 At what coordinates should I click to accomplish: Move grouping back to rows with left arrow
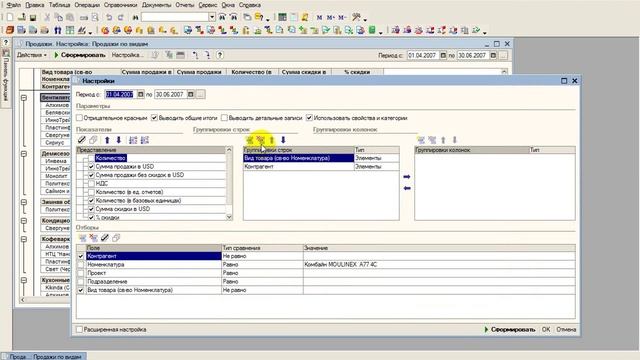click(x=407, y=188)
